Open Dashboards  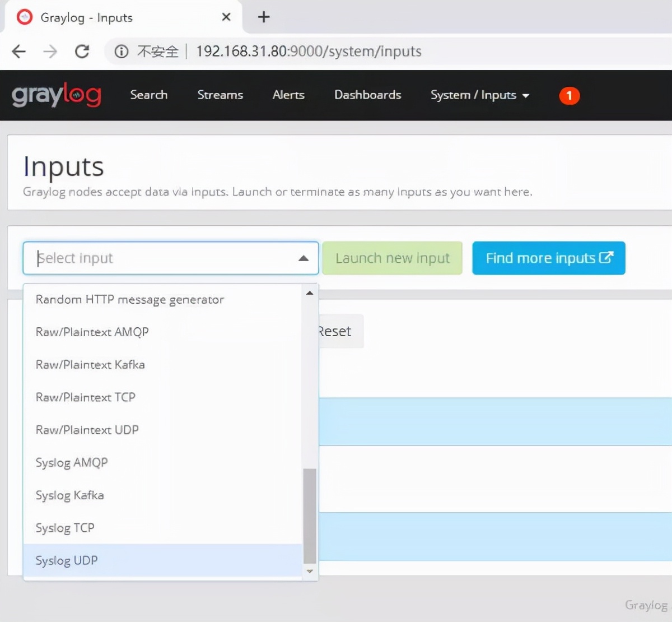tap(367, 95)
